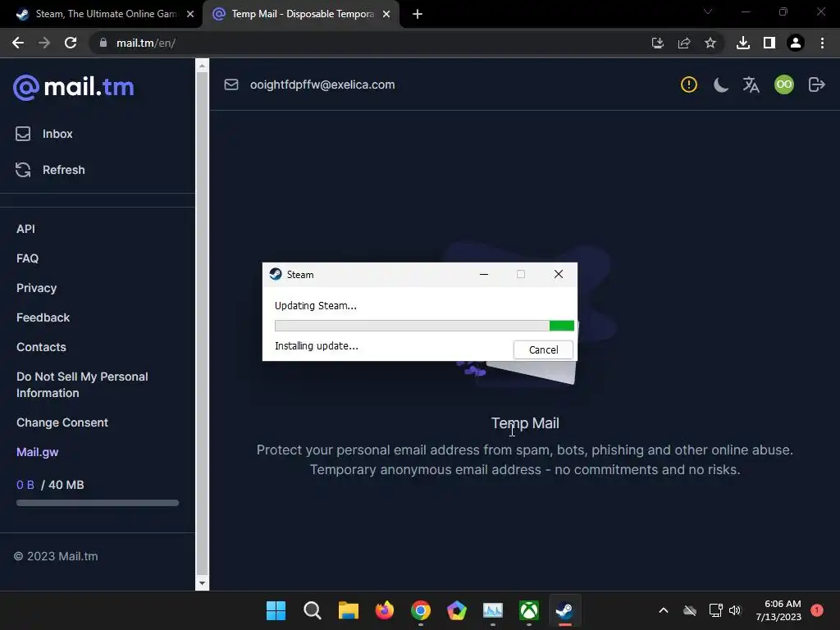The width and height of the screenshot is (840, 630).
Task: Close the Temp Mail browser tab
Action: tap(386, 15)
